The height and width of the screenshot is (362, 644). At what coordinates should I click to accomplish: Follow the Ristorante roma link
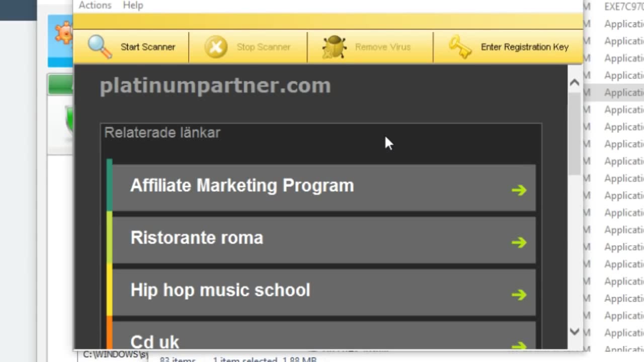197,238
